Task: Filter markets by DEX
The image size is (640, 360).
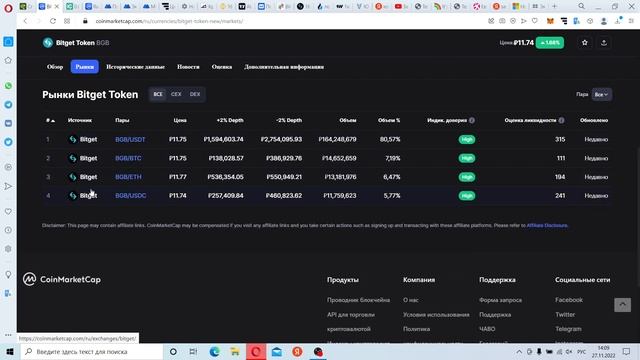Action: coord(195,94)
